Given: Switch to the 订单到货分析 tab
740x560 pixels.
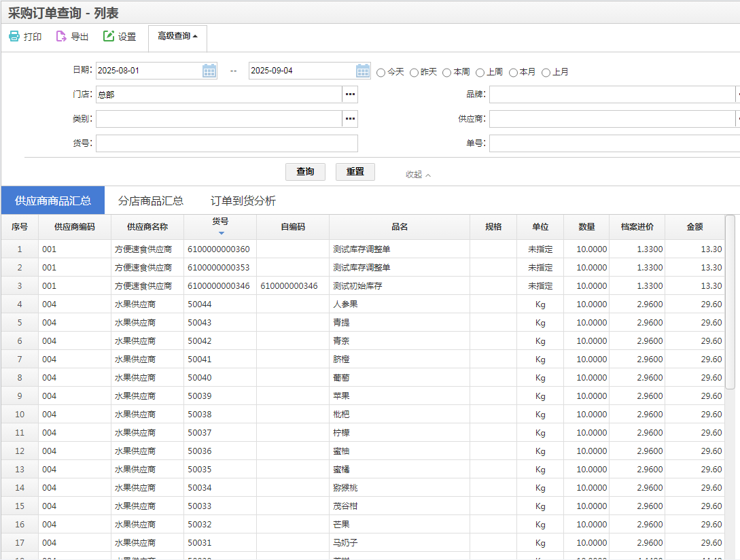Looking at the screenshot, I should pyautogui.click(x=243, y=200).
